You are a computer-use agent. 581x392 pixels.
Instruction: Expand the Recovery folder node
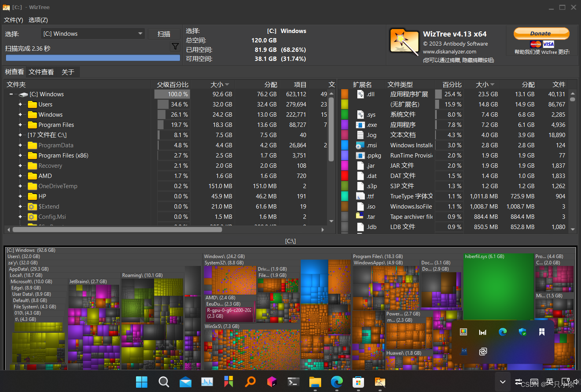click(x=20, y=166)
